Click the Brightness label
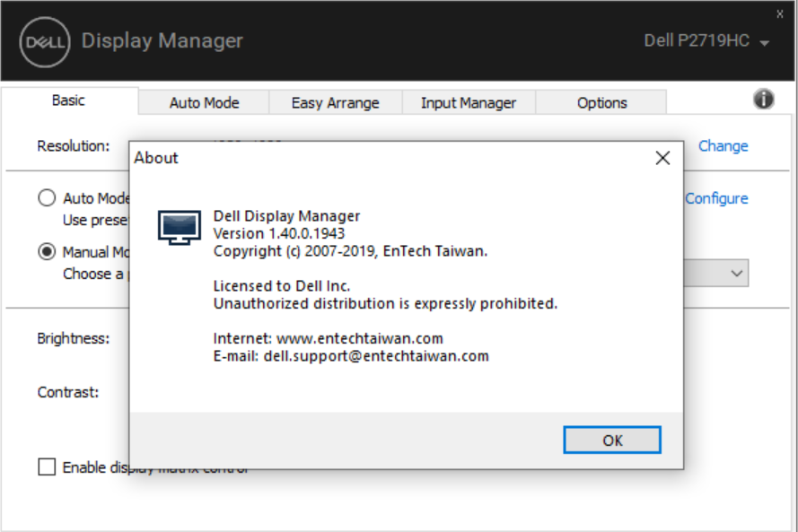 pyautogui.click(x=74, y=339)
